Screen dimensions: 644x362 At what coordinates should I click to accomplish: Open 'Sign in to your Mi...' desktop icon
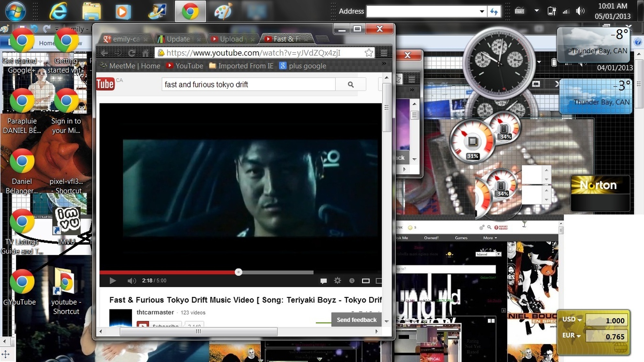[66, 111]
